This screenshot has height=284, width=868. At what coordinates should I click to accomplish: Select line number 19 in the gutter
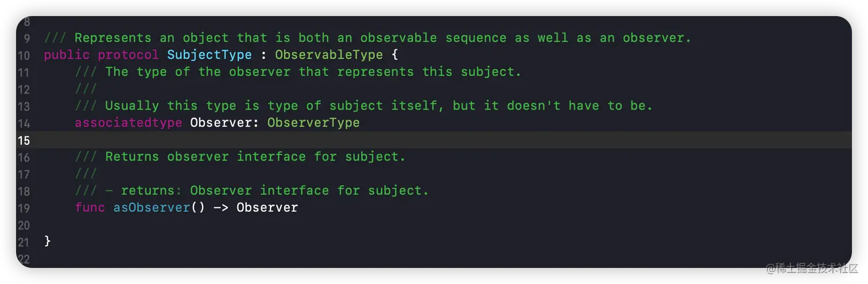point(24,208)
